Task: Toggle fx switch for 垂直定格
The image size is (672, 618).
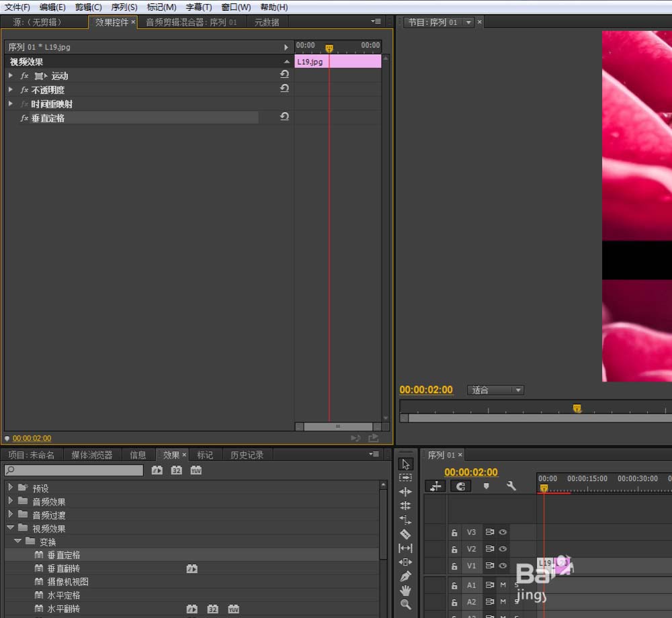Action: tap(24, 118)
